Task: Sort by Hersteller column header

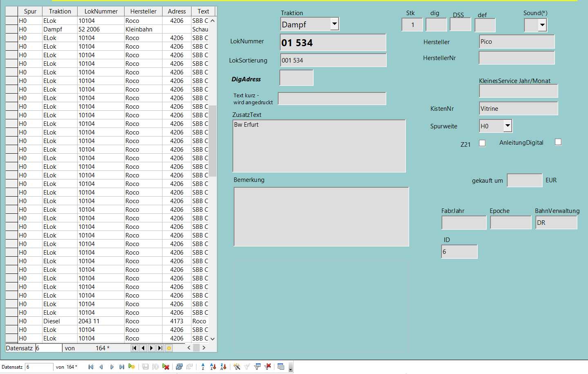Action: [x=143, y=11]
